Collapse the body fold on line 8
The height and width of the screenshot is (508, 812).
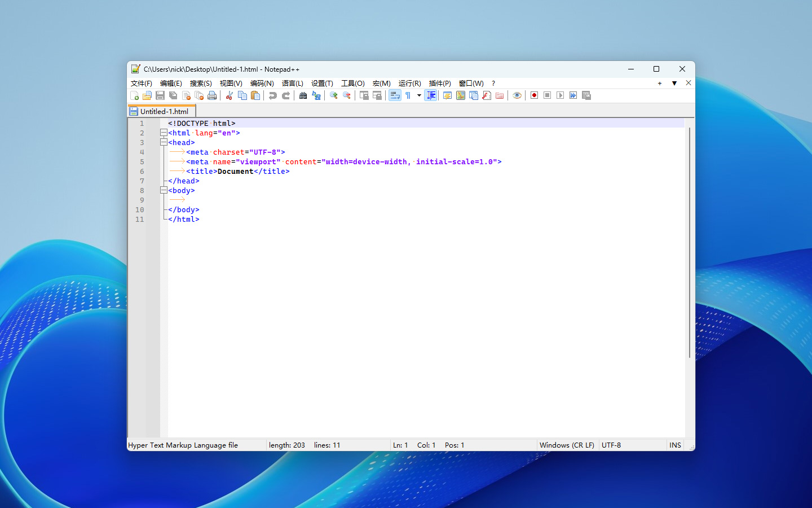coord(164,190)
